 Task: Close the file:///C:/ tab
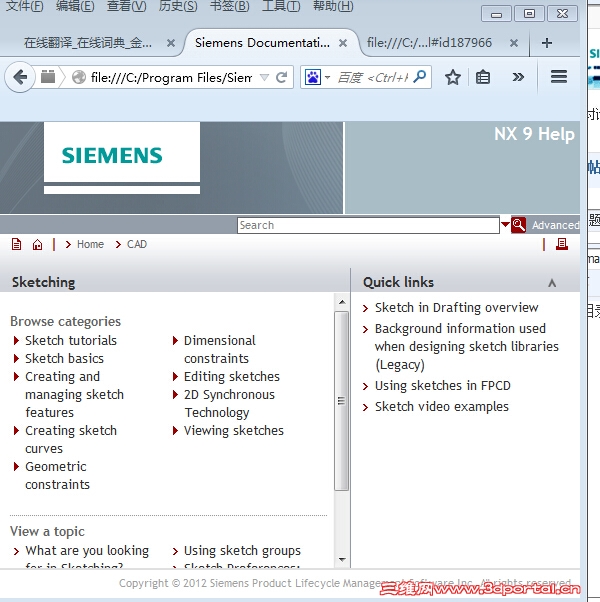[x=514, y=43]
